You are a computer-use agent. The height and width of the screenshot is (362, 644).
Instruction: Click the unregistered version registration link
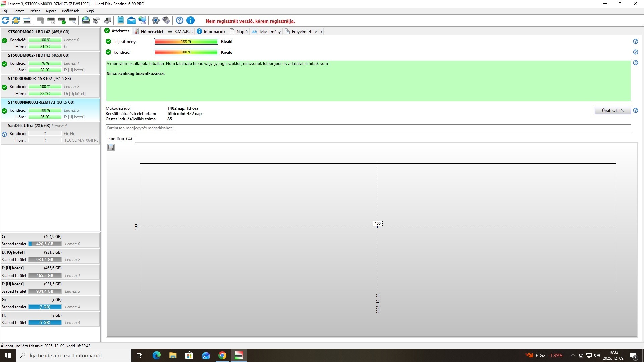click(250, 21)
